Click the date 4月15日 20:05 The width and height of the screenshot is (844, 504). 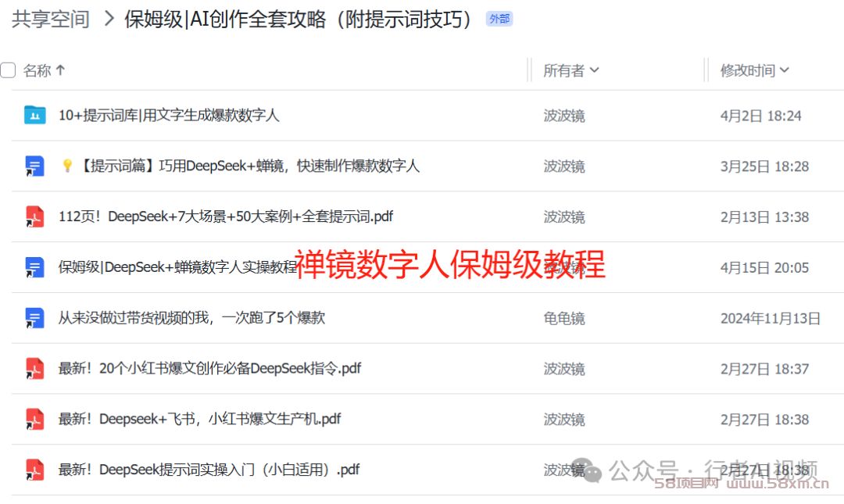pyautogui.click(x=764, y=267)
